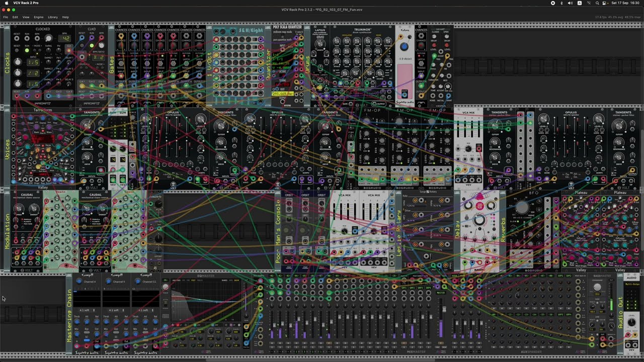Screen dimensions: 644x362
Task: Click the Poor Man's Console rack label
Action: pos(277,232)
